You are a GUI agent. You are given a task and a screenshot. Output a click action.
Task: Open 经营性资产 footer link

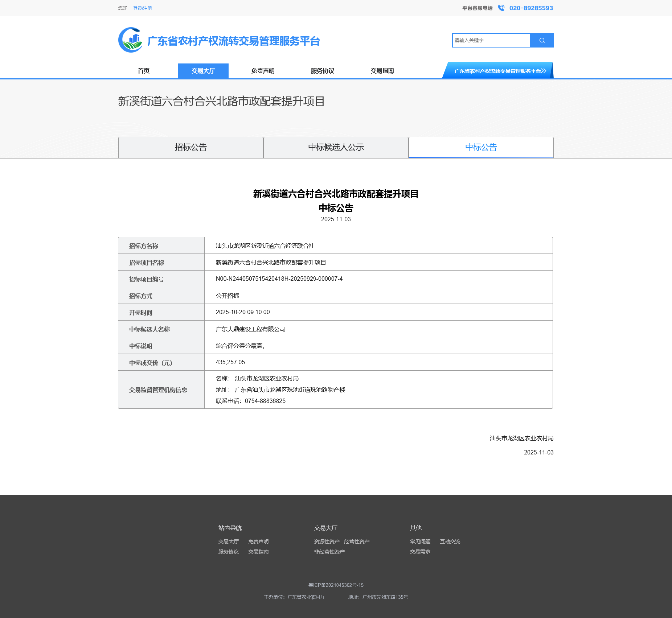(356, 541)
